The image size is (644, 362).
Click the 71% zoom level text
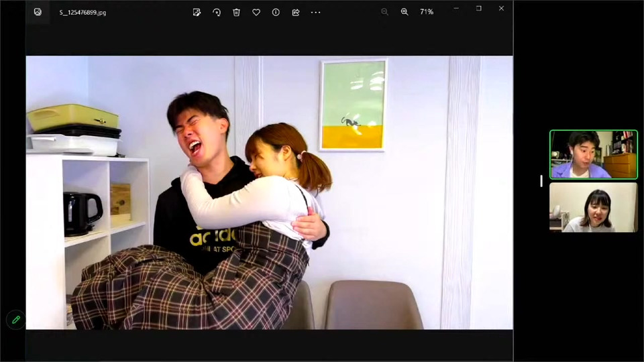[x=427, y=12]
